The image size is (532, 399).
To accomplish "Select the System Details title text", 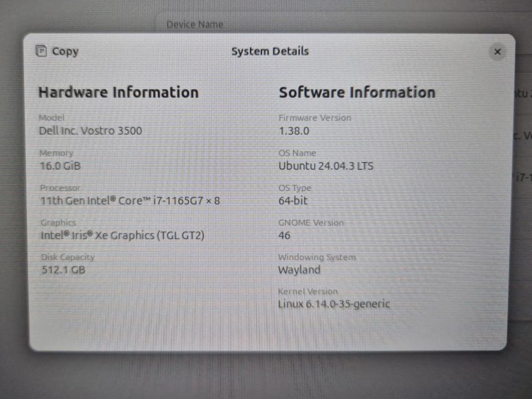I will [270, 51].
